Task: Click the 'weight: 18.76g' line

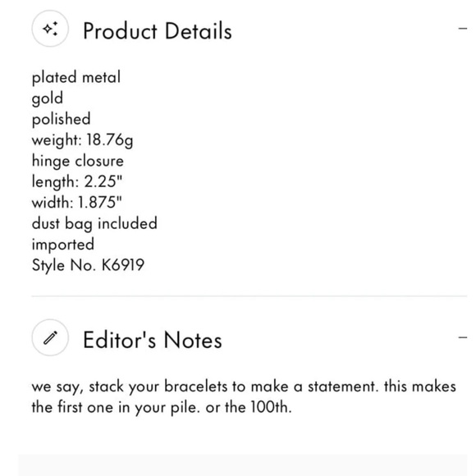Action: pyautogui.click(x=82, y=140)
